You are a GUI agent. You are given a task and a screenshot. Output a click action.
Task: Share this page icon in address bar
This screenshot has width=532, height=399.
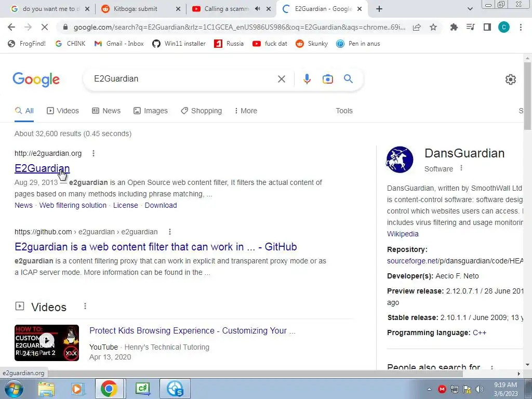(x=417, y=27)
